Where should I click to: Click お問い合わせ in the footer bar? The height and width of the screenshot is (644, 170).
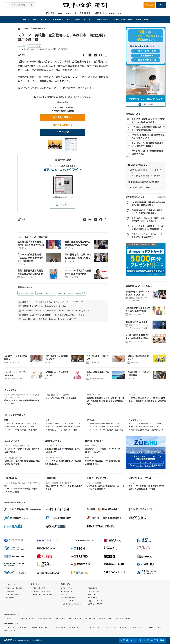[x=128, y=640]
